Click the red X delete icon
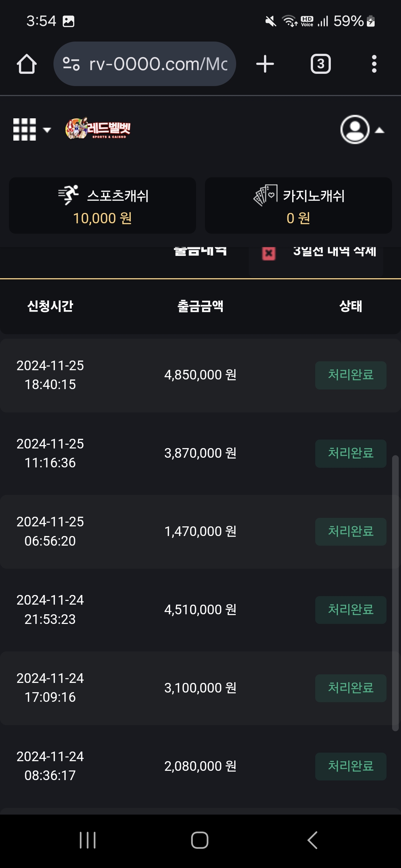The image size is (401, 868). (x=269, y=254)
